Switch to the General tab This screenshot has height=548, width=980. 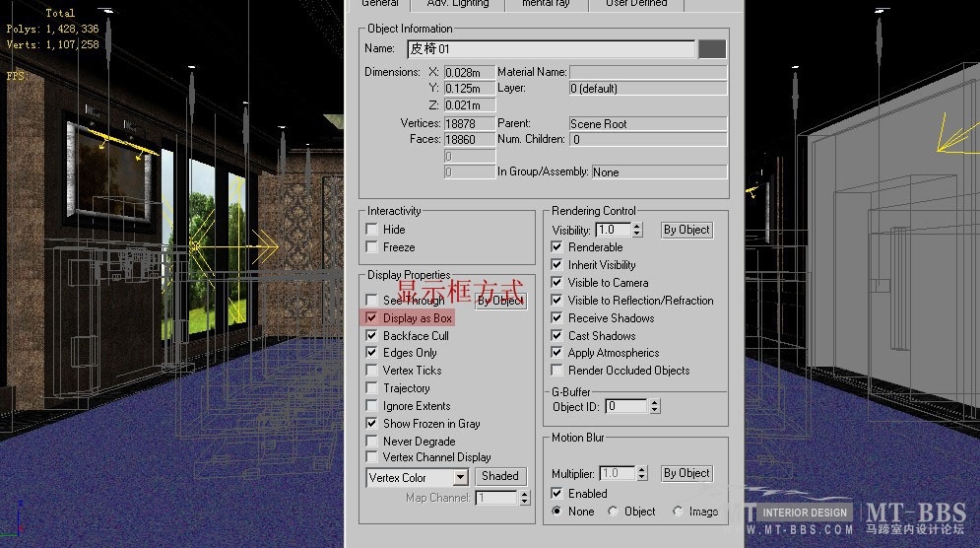point(379,4)
